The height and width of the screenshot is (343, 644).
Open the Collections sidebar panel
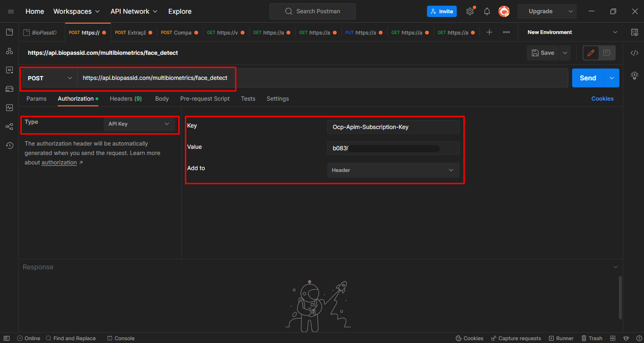pyautogui.click(x=9, y=32)
